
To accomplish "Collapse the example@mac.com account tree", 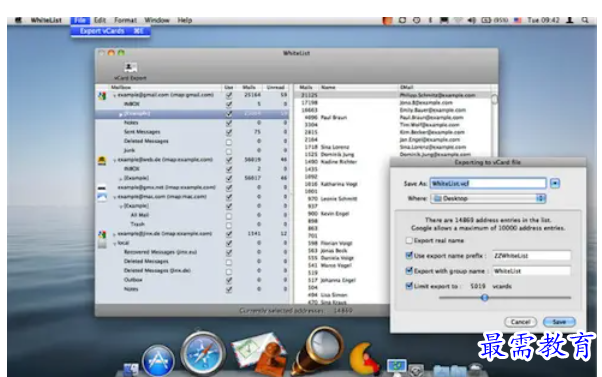I will click(x=114, y=197).
